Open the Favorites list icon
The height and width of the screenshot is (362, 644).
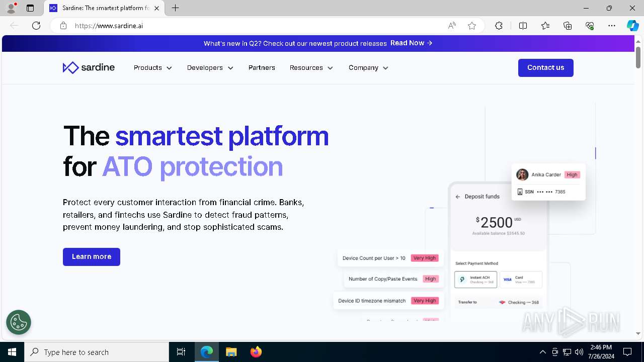coord(545,26)
